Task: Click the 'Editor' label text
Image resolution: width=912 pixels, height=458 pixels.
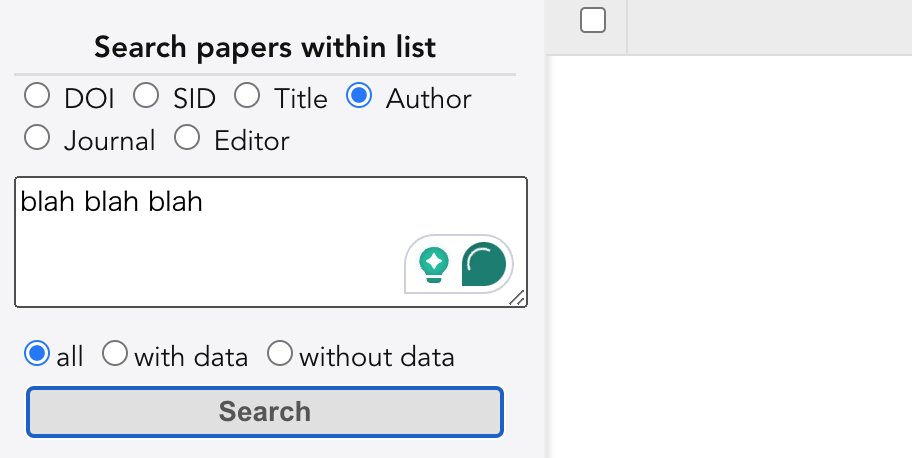Action: point(251,141)
